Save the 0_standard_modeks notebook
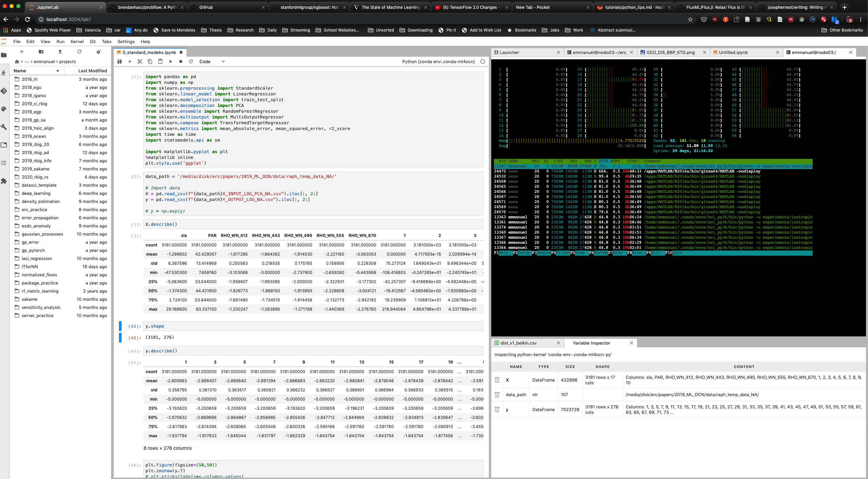 point(119,61)
